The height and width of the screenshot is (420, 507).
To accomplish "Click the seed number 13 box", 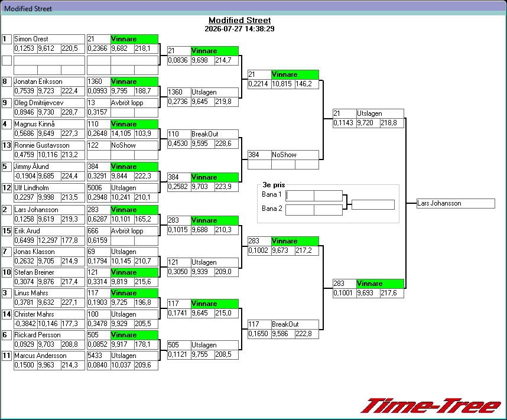I will (6, 145).
